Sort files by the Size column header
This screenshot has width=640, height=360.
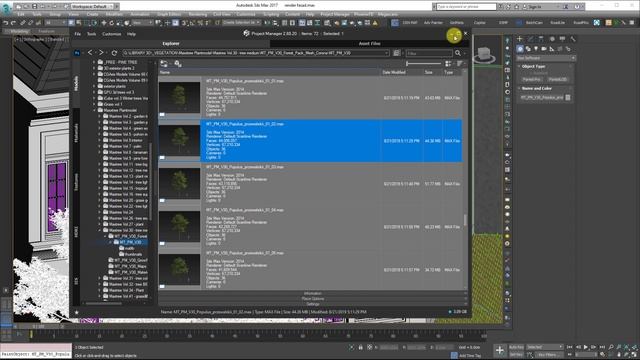pos(433,72)
